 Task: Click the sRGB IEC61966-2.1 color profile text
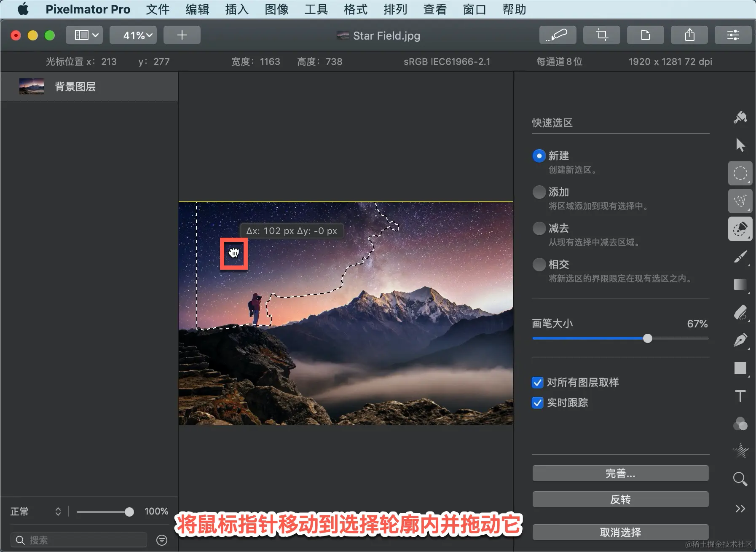coord(447,62)
